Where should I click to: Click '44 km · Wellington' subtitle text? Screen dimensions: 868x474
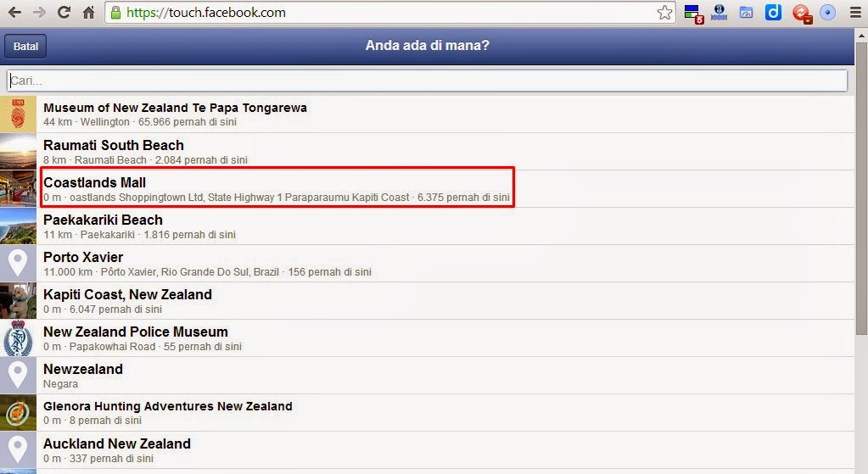tap(87, 122)
